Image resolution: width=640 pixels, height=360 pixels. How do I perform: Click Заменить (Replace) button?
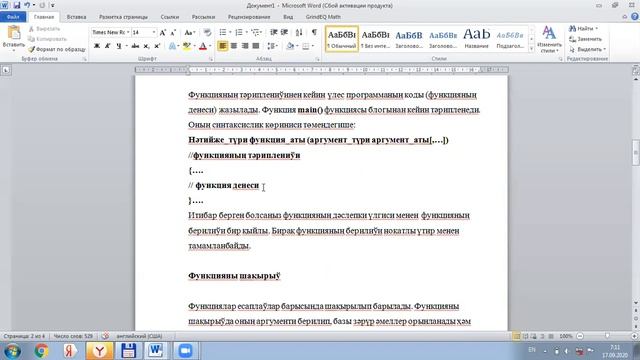586,39
